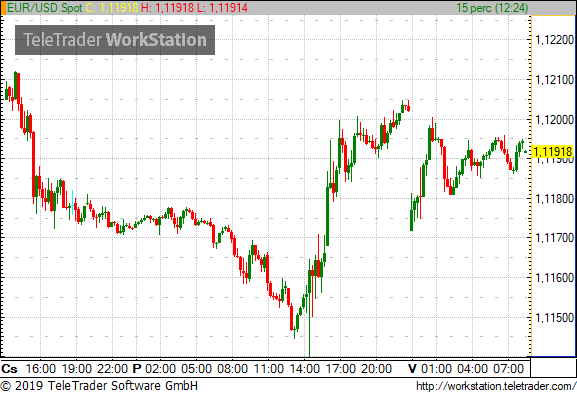Click the 05:00 time axis label

[x=197, y=368]
